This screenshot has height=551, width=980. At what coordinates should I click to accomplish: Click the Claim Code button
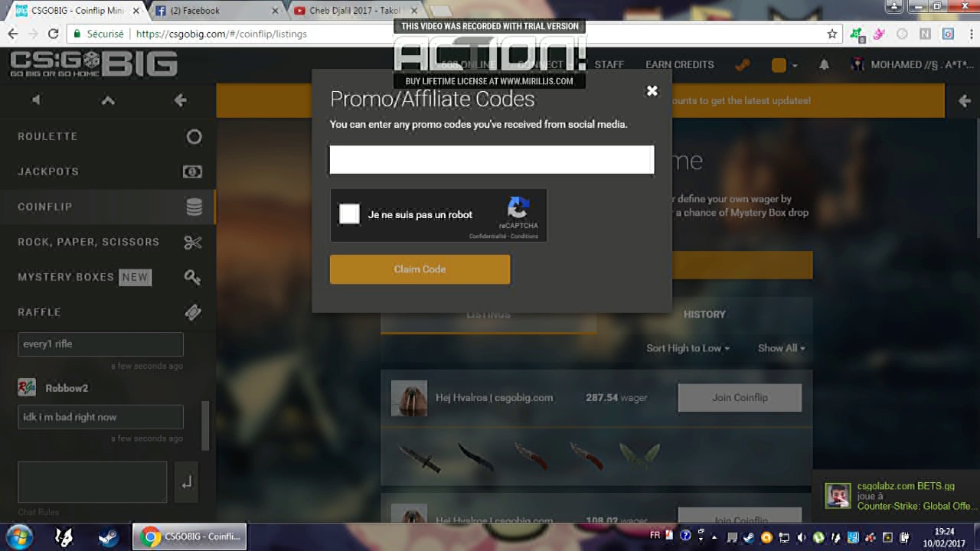420,269
